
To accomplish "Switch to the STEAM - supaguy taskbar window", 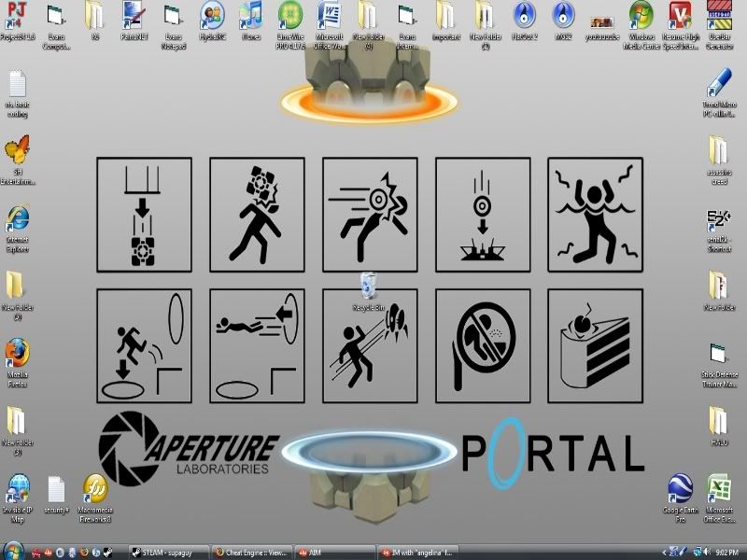I will click(x=168, y=552).
